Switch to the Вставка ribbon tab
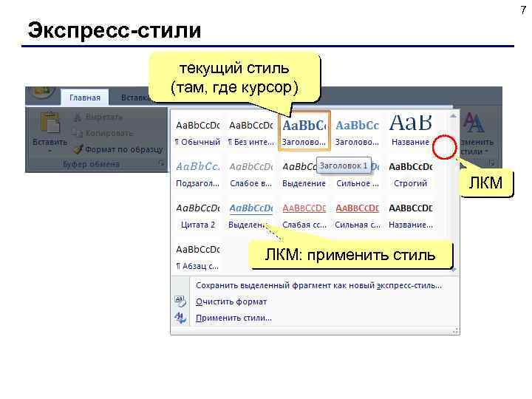The width and height of the screenshot is (532, 399). click(x=135, y=98)
